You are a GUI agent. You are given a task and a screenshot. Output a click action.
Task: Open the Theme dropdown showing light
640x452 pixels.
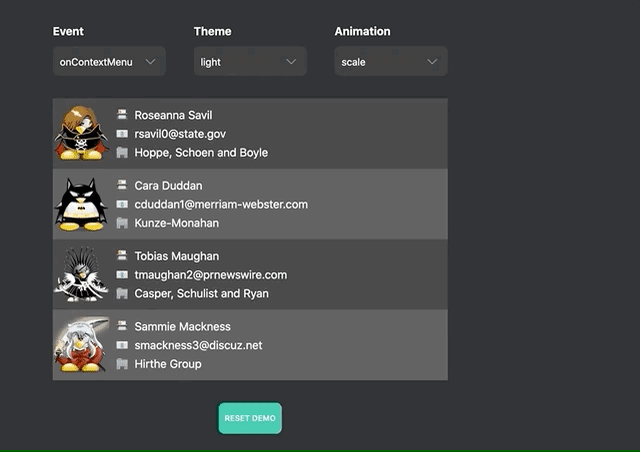pos(250,62)
